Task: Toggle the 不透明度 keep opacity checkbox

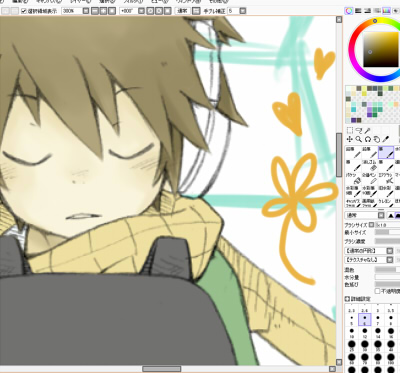Action: tap(377, 291)
